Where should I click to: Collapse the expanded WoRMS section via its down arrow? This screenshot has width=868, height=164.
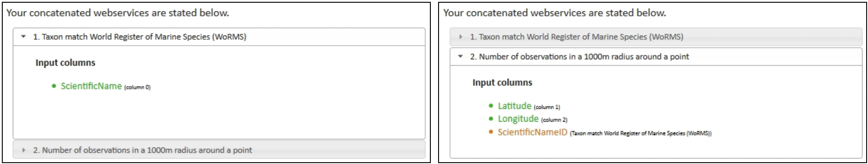click(24, 37)
